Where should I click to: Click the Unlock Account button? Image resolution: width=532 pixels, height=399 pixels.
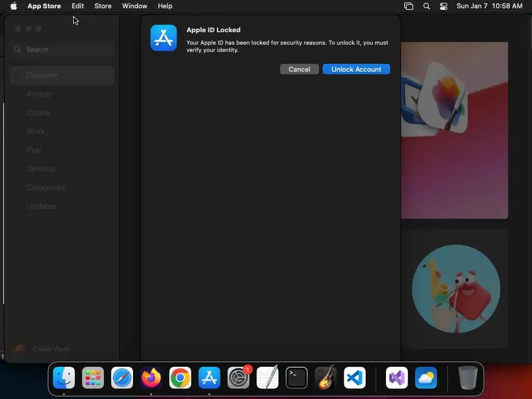tap(356, 69)
